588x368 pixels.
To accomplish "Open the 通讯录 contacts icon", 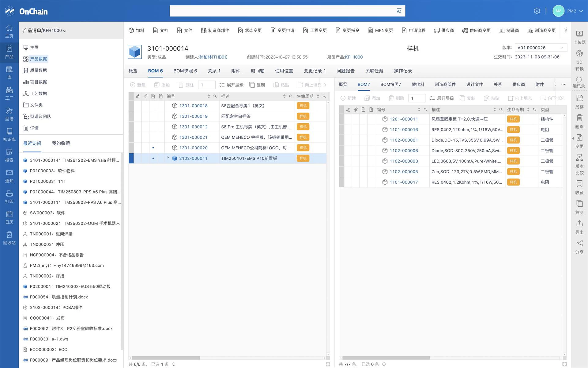I will [579, 83].
